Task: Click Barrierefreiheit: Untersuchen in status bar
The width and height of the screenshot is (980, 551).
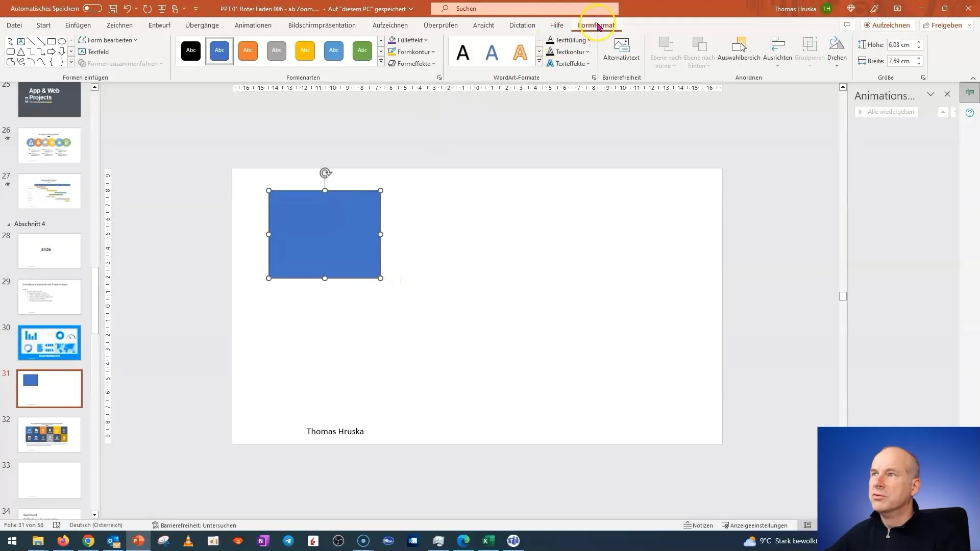Action: point(194,525)
